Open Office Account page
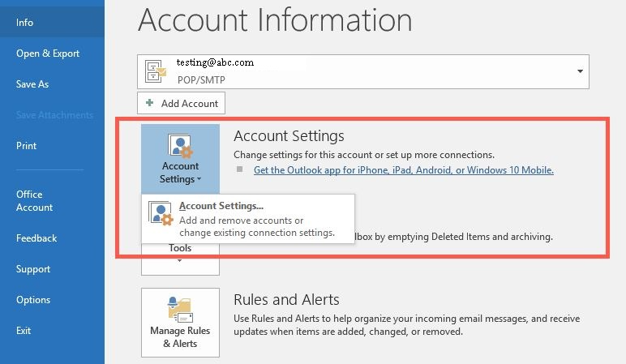The image size is (626, 364). pyautogui.click(x=34, y=201)
